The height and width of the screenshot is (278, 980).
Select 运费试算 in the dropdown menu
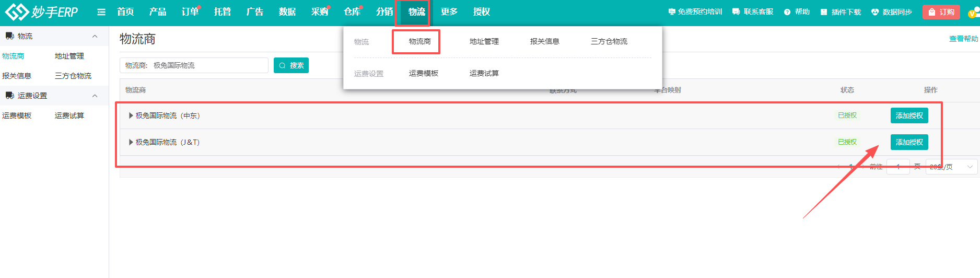click(x=484, y=73)
